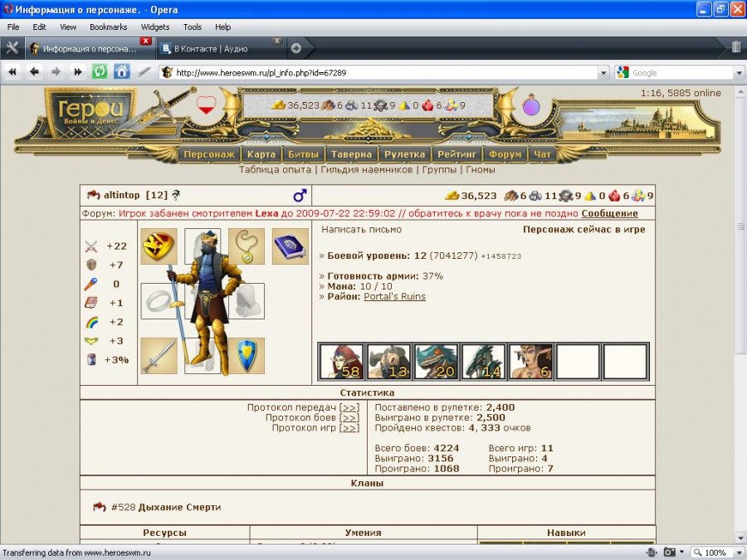The width and height of the screenshot is (747, 560).
Task: Click the gold amulet item slot
Action: tap(247, 246)
